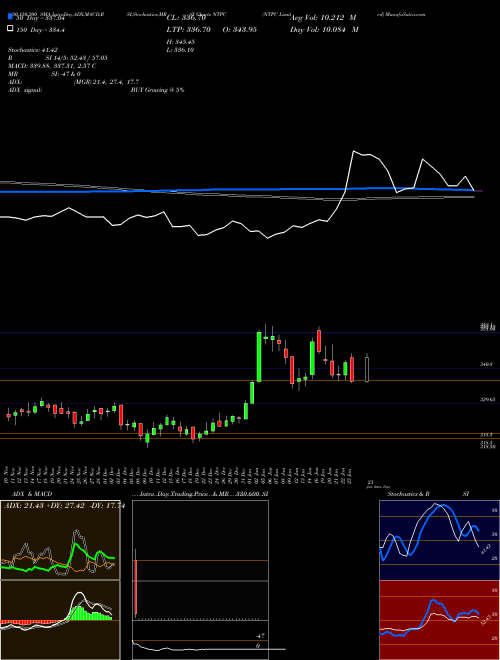This screenshot has height=660, width=500.
Task: Click the red intraday candle in the middle panel
Action: 136,587
